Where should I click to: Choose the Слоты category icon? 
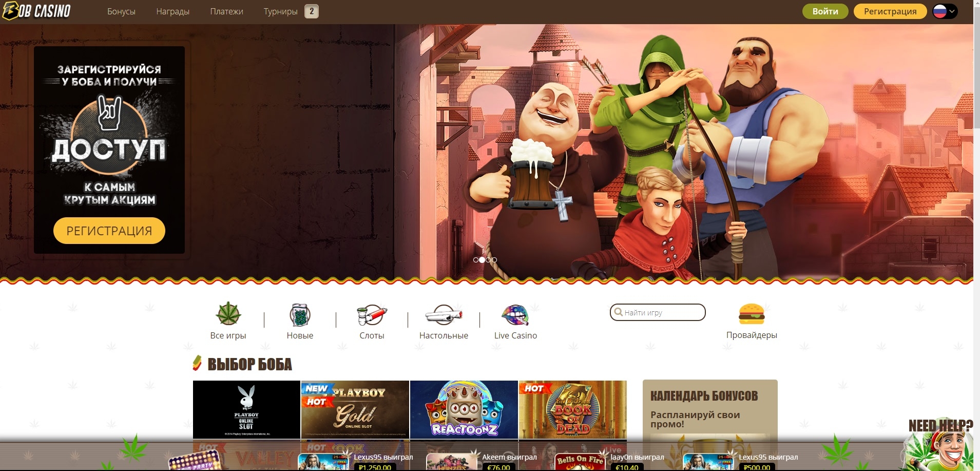[372, 314]
